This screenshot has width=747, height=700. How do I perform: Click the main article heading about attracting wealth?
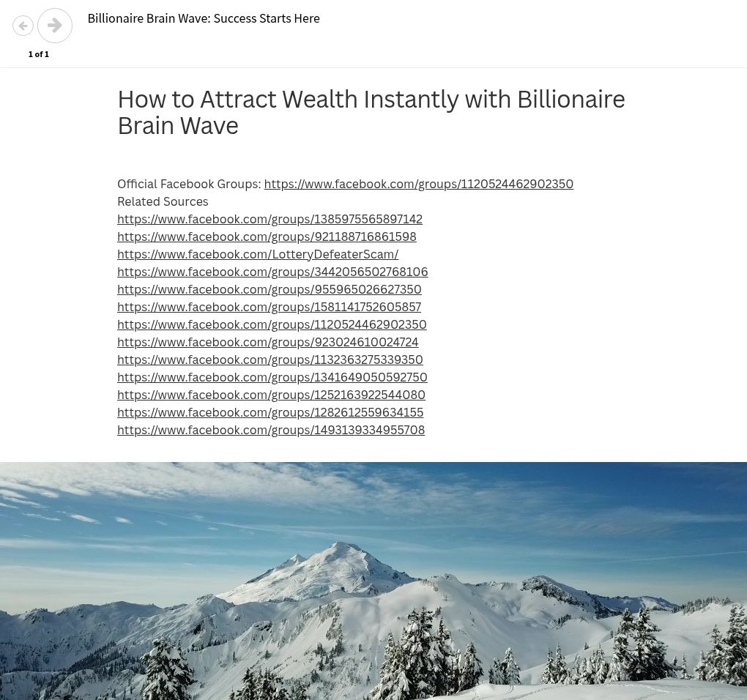(371, 112)
